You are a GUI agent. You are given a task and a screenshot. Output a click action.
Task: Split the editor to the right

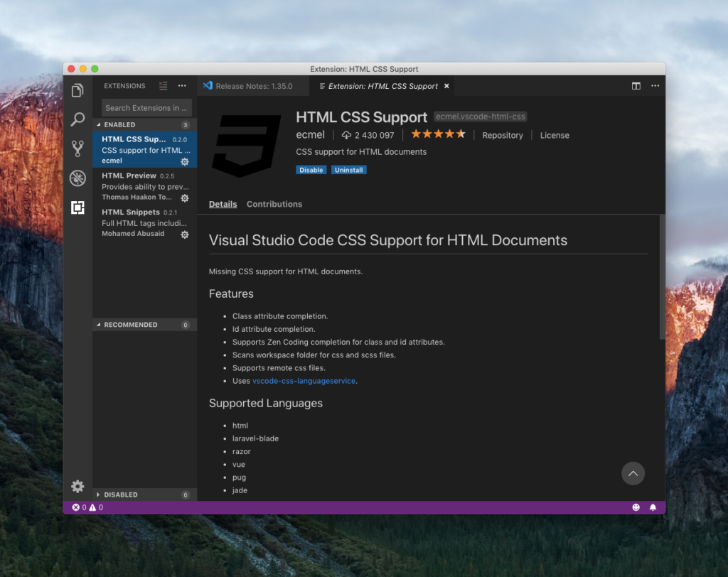(636, 86)
